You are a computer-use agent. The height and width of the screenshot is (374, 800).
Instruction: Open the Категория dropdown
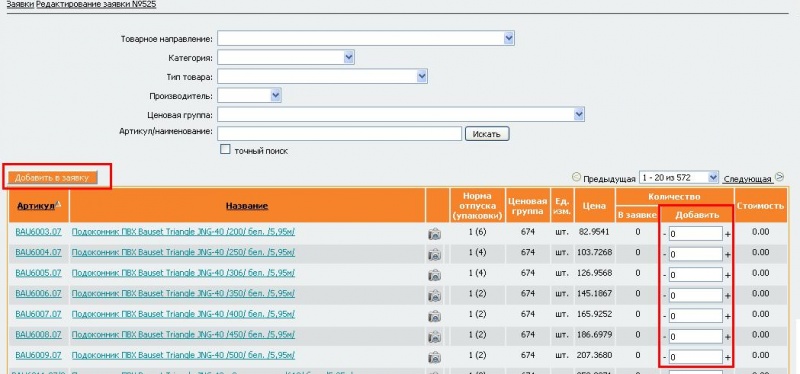(349, 57)
